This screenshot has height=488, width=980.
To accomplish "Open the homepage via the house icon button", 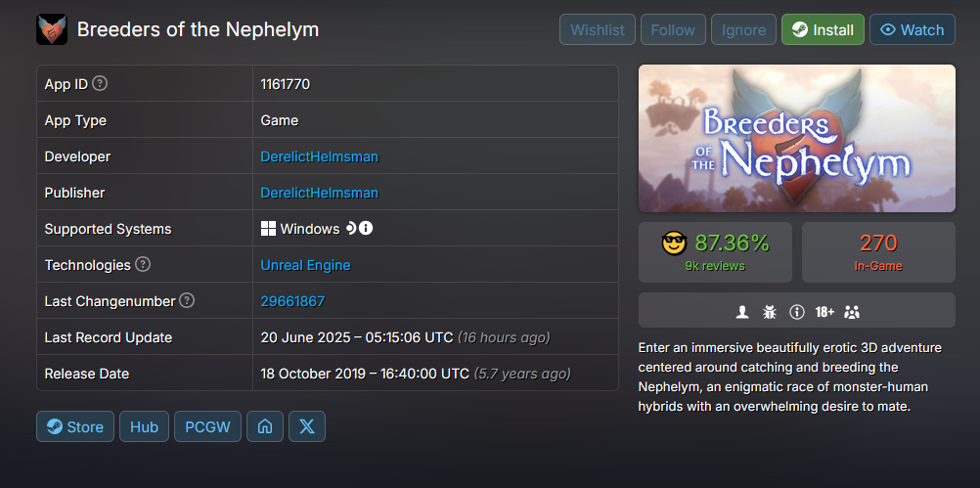I will click(265, 426).
